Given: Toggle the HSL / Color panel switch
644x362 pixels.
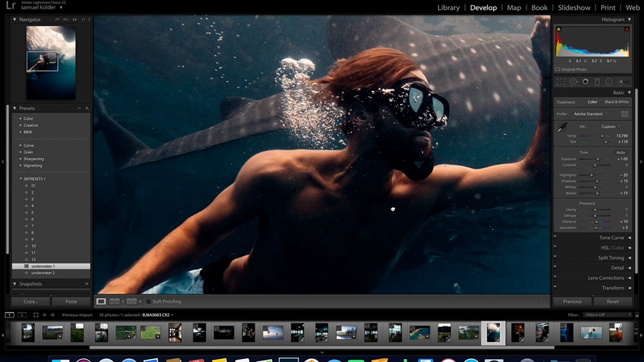Looking at the screenshot, I should coord(555,246).
